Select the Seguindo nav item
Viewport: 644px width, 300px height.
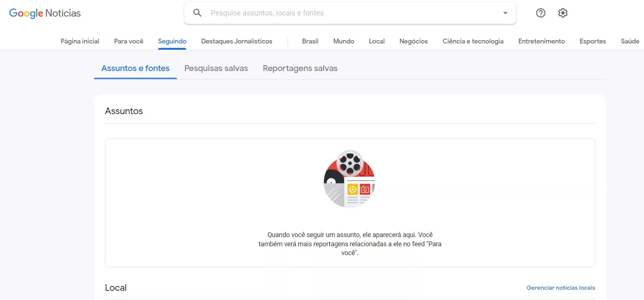[x=172, y=41]
